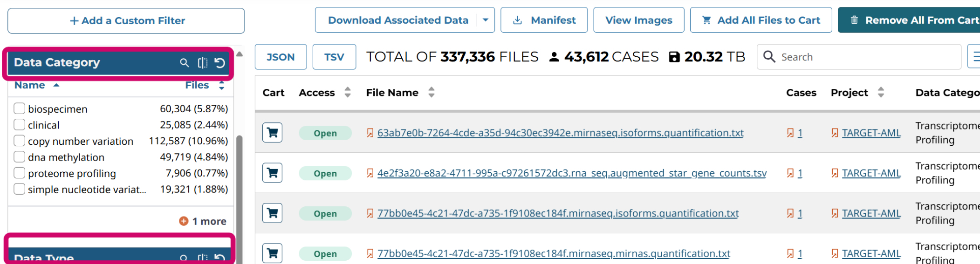
Task: Enable the copy number variation filter
Action: click(x=20, y=141)
